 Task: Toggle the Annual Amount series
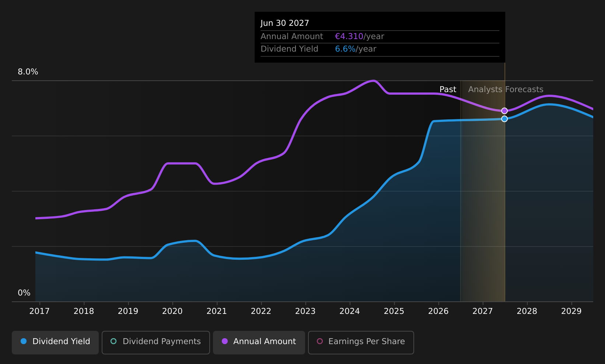click(x=259, y=342)
